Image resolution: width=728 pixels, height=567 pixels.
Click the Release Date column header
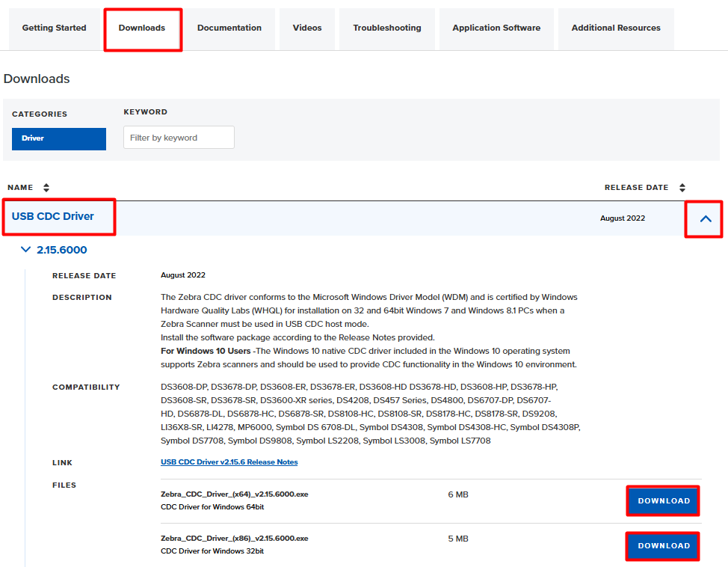click(x=636, y=188)
